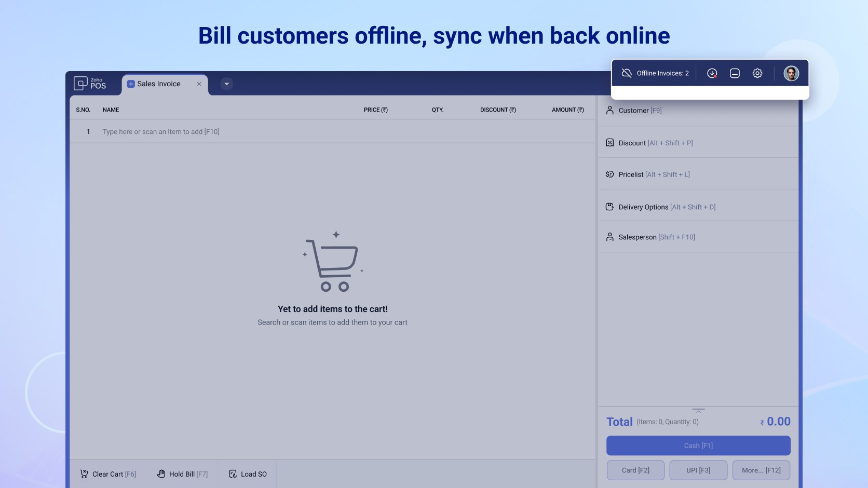The image size is (868, 488).
Task: Open the user profile avatar
Action: coord(791,73)
